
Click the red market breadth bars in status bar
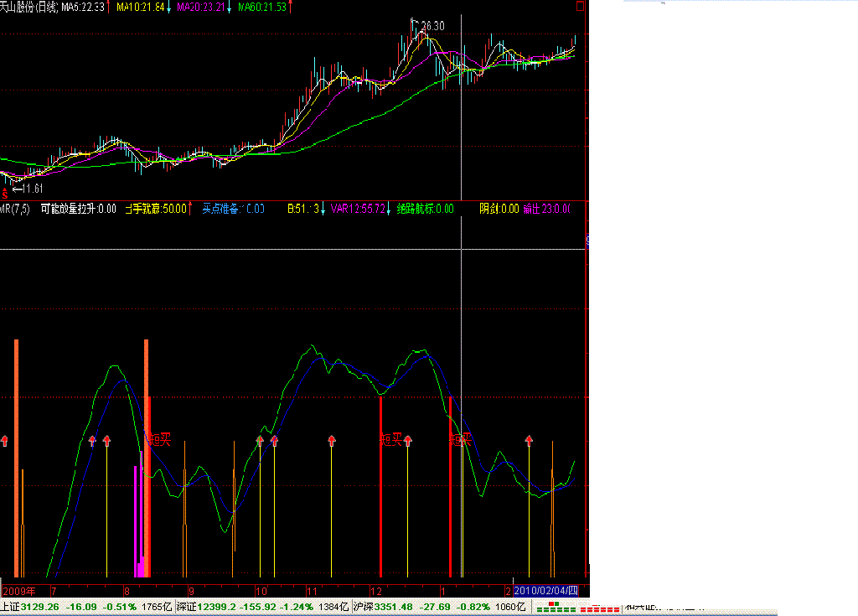pyautogui.click(x=600, y=608)
